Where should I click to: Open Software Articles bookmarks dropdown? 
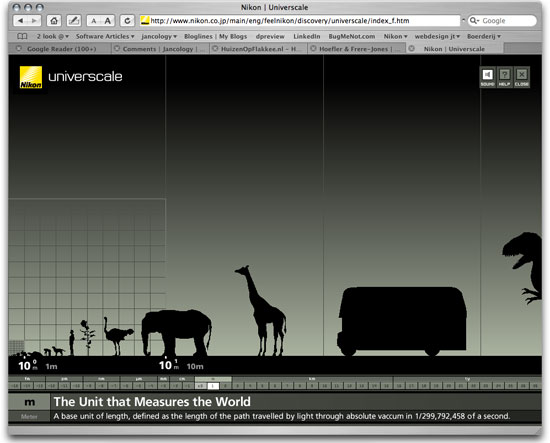[105, 36]
